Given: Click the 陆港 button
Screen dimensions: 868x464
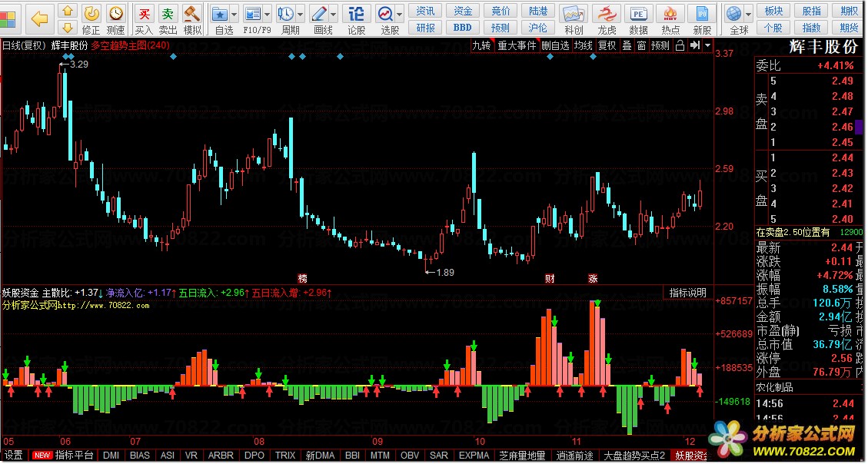Looking at the screenshot, I should (x=538, y=11).
